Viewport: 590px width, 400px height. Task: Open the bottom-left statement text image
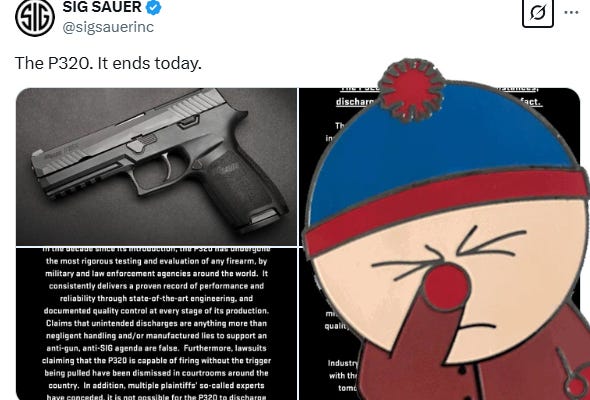click(156, 324)
